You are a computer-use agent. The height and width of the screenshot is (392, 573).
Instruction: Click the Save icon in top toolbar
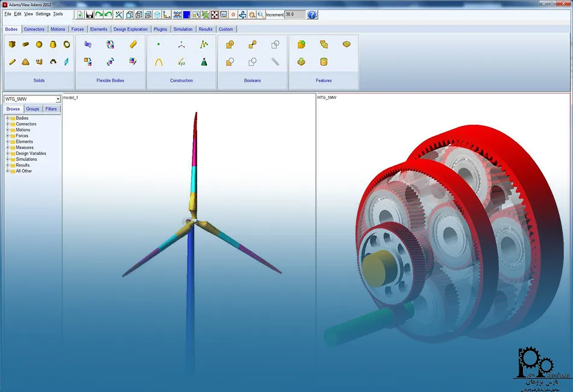[x=89, y=14]
